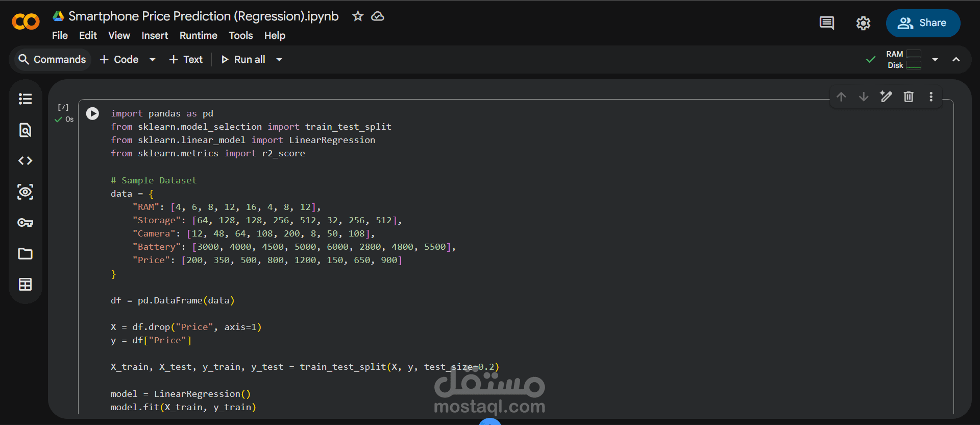Image resolution: width=980 pixels, height=425 pixels.
Task: Open the Insert menu
Action: [x=155, y=36]
